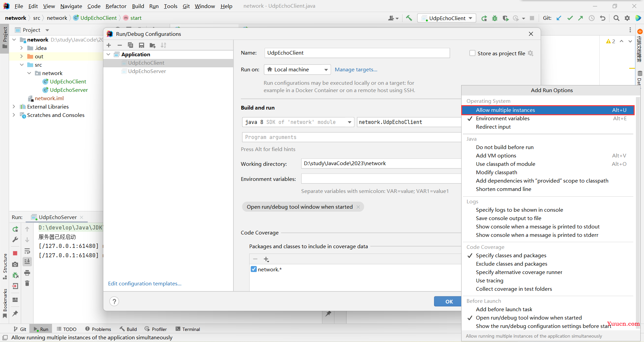Toggle soft-wrap in Run console

pyautogui.click(x=27, y=251)
